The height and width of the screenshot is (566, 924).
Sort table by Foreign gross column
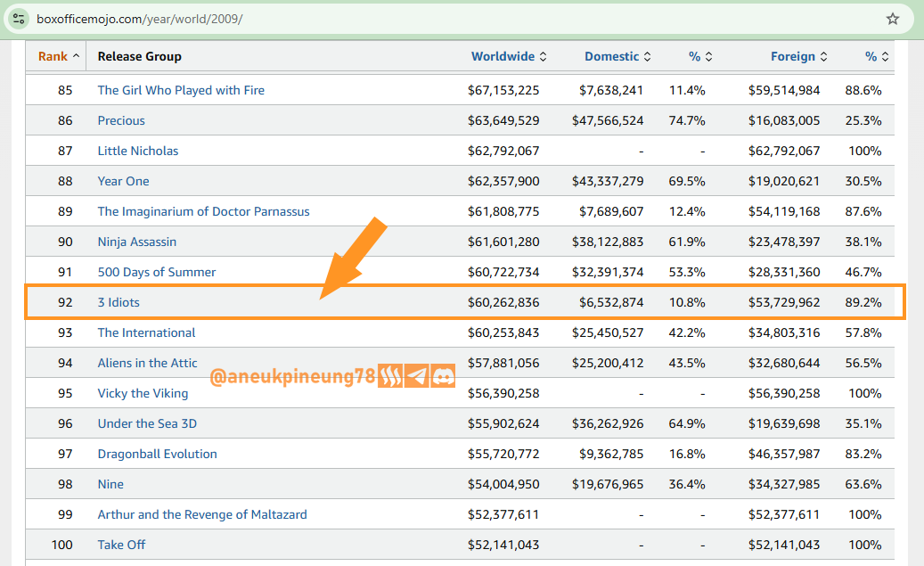(798, 57)
